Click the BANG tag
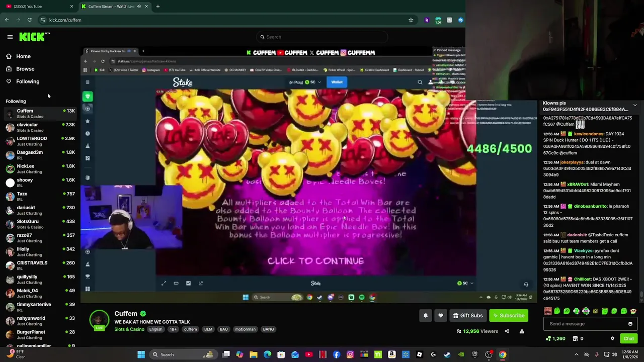The height and width of the screenshot is (362, 644). coord(268,329)
